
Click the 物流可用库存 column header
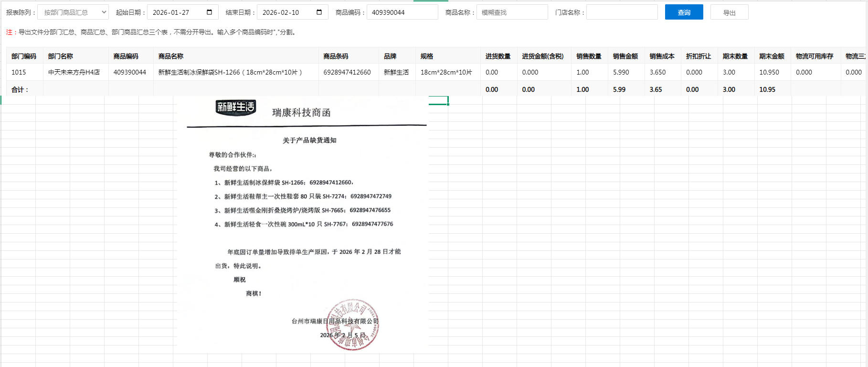(x=815, y=56)
